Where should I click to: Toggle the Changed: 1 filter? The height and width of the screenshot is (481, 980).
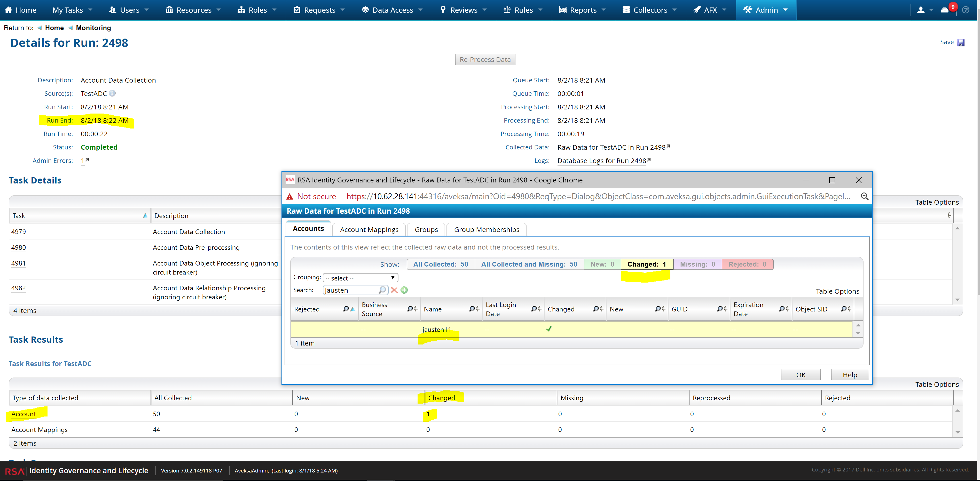click(x=646, y=264)
